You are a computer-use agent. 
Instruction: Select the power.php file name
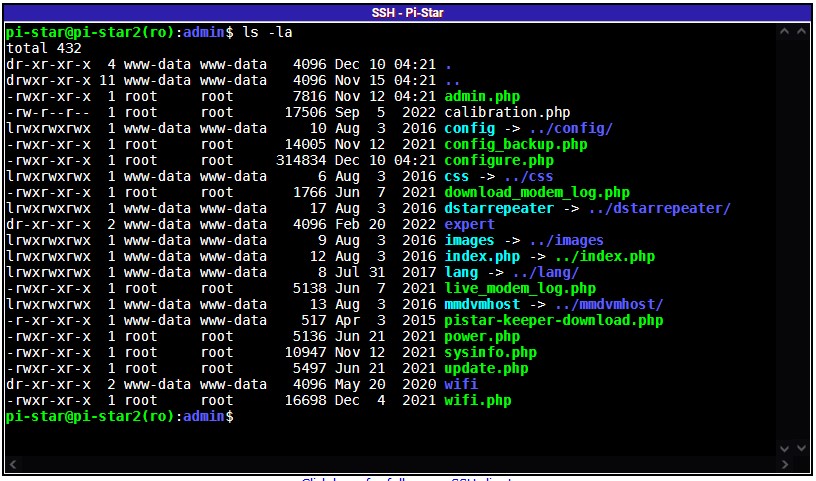point(482,337)
